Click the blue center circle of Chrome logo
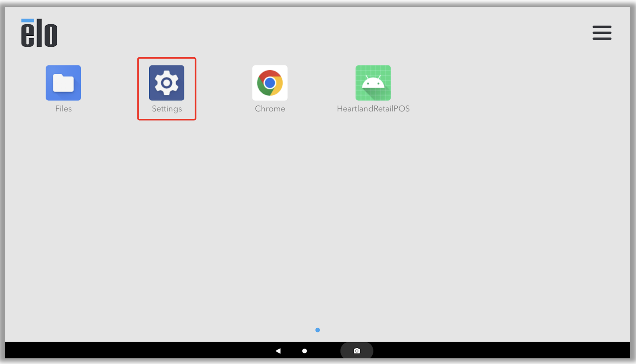 (x=270, y=83)
